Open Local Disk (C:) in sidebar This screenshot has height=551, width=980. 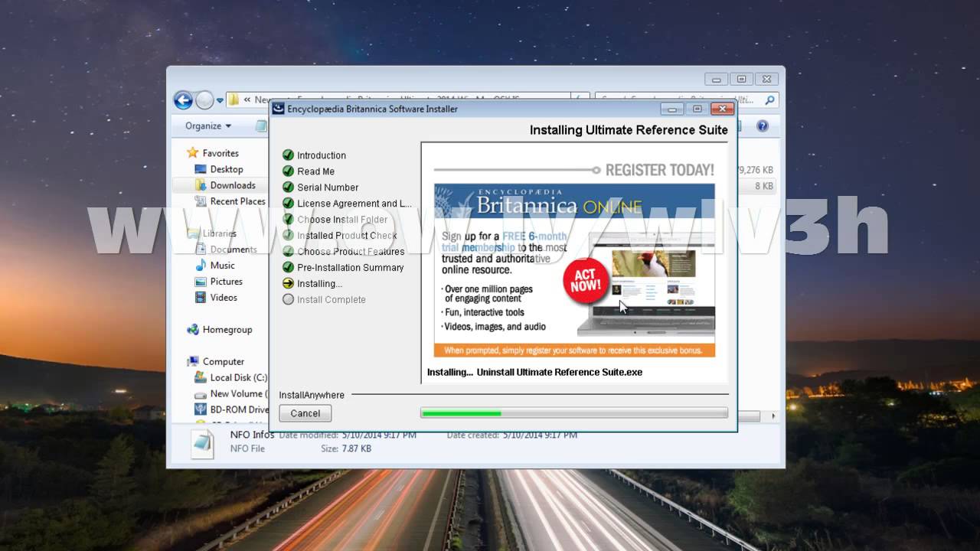pyautogui.click(x=239, y=378)
